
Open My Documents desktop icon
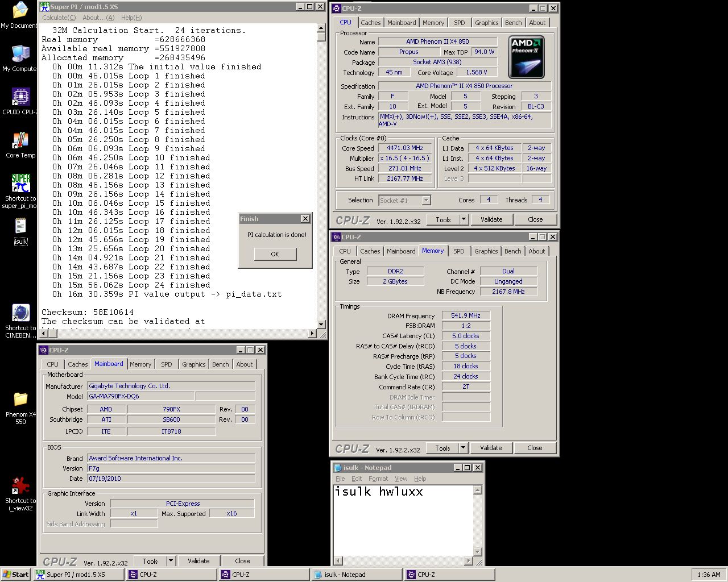20,15
